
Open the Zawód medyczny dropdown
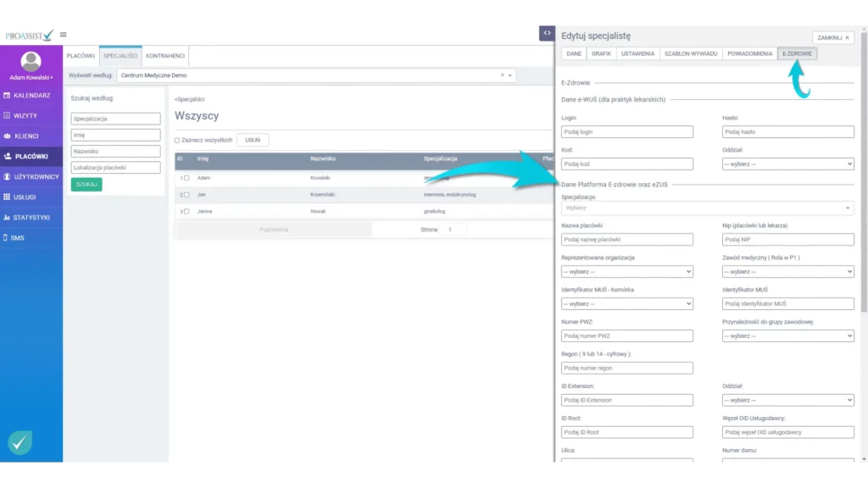pyautogui.click(x=787, y=272)
